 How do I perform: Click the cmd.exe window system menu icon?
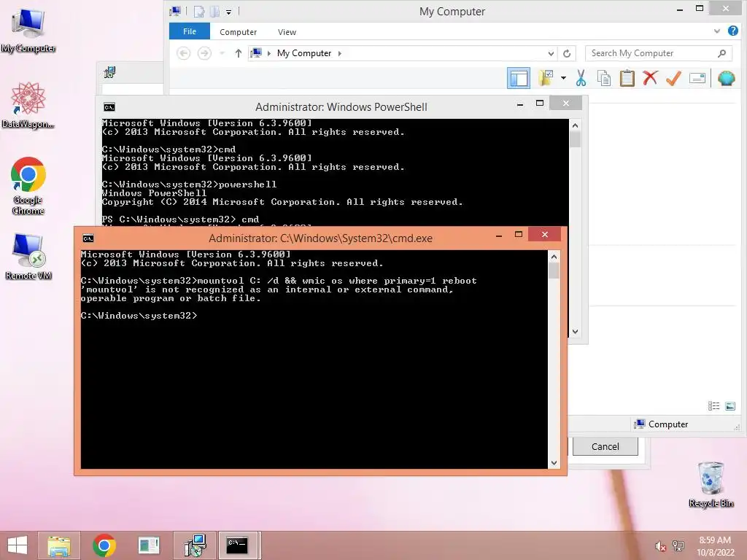pos(88,238)
